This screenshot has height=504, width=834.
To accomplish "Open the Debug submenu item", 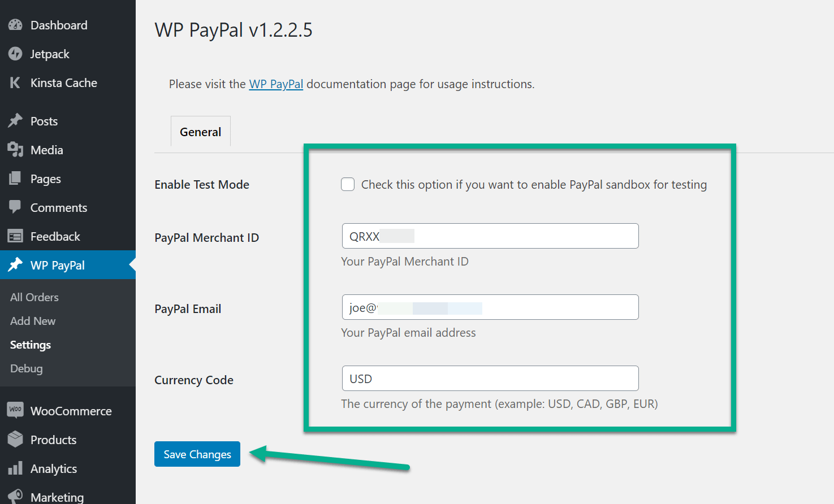I will tap(26, 368).
